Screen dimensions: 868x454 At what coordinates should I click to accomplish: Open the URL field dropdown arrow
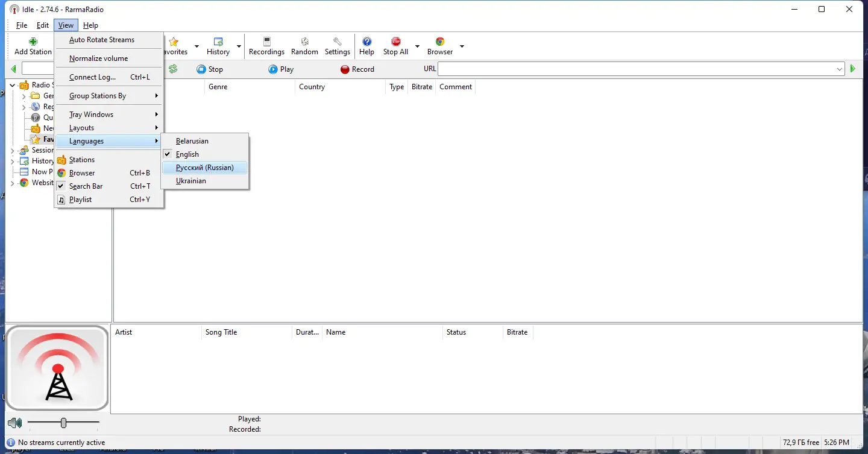coord(839,69)
